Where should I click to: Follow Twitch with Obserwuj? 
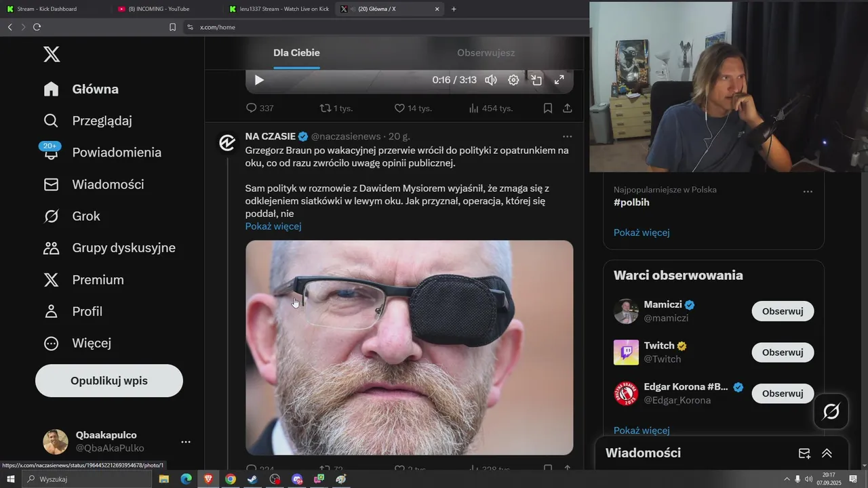[x=783, y=352]
